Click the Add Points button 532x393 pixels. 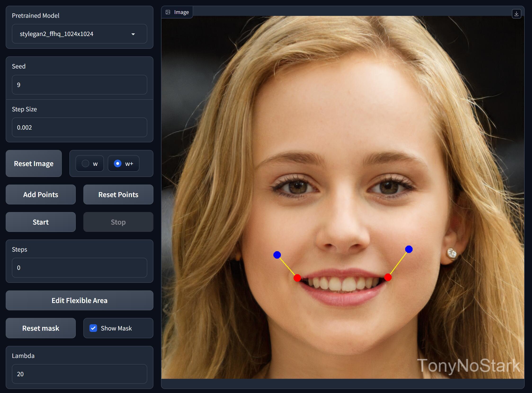pyautogui.click(x=41, y=194)
